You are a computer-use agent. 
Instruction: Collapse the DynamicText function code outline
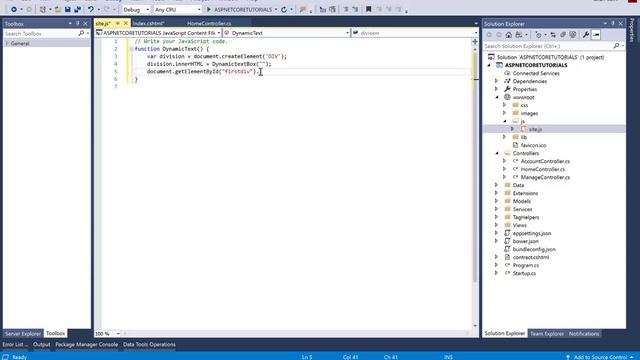click(131, 49)
